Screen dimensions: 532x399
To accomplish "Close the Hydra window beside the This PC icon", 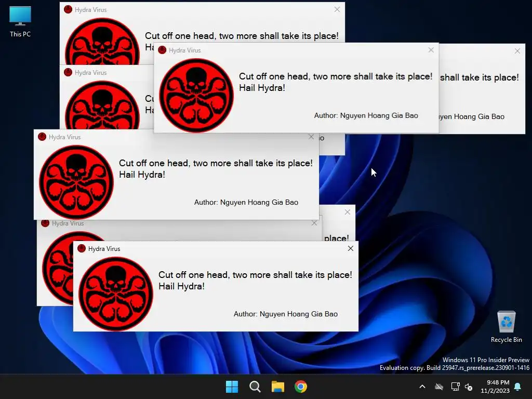I will click(337, 9).
